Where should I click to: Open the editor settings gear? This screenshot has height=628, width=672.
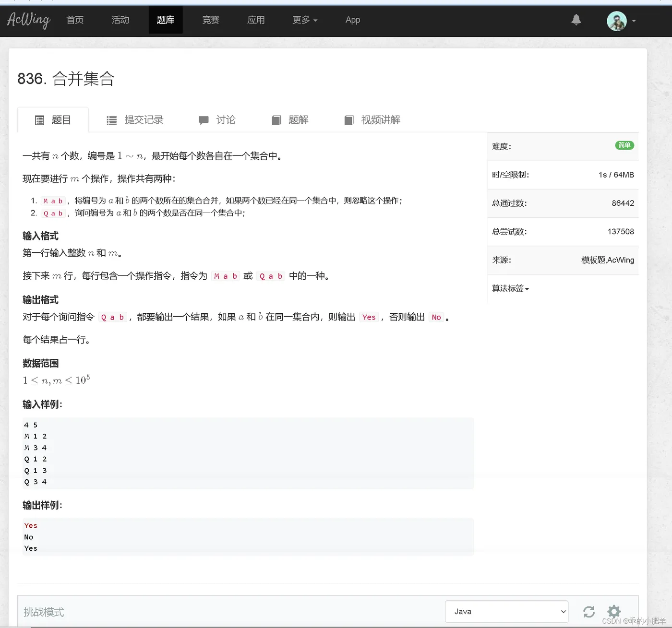614,612
